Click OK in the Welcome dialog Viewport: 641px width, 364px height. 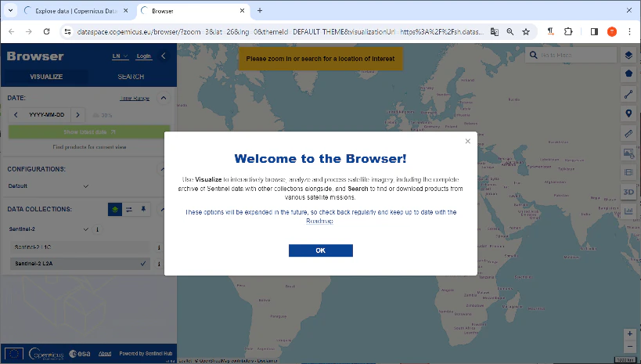[x=321, y=250]
